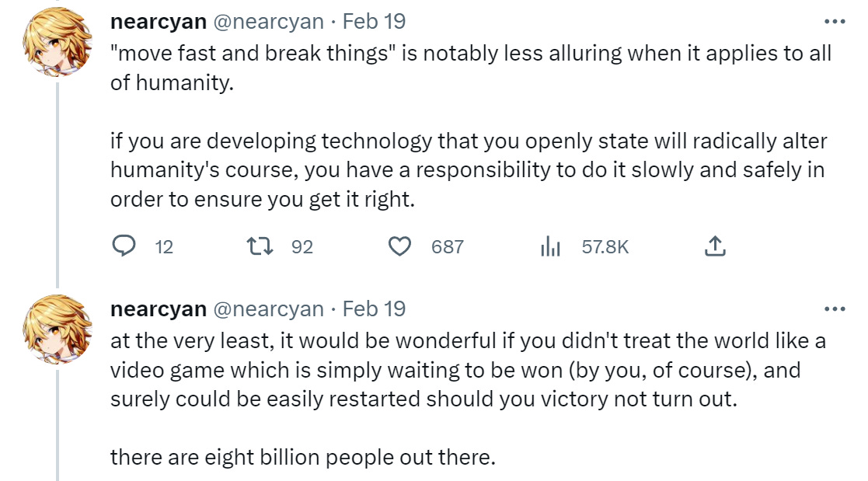Click the share upload arrow icon
The image size is (868, 481).
(714, 246)
